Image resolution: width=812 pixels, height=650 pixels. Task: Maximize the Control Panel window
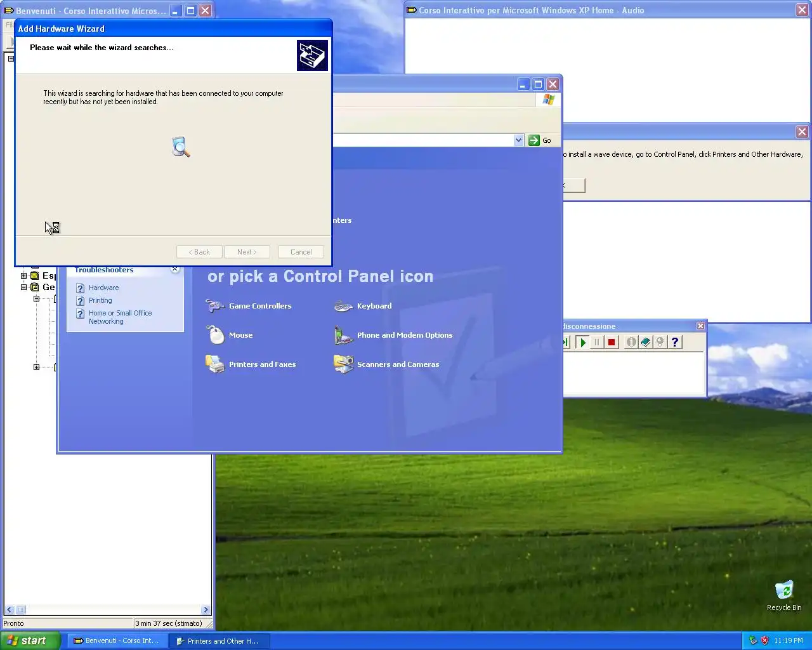click(x=538, y=84)
